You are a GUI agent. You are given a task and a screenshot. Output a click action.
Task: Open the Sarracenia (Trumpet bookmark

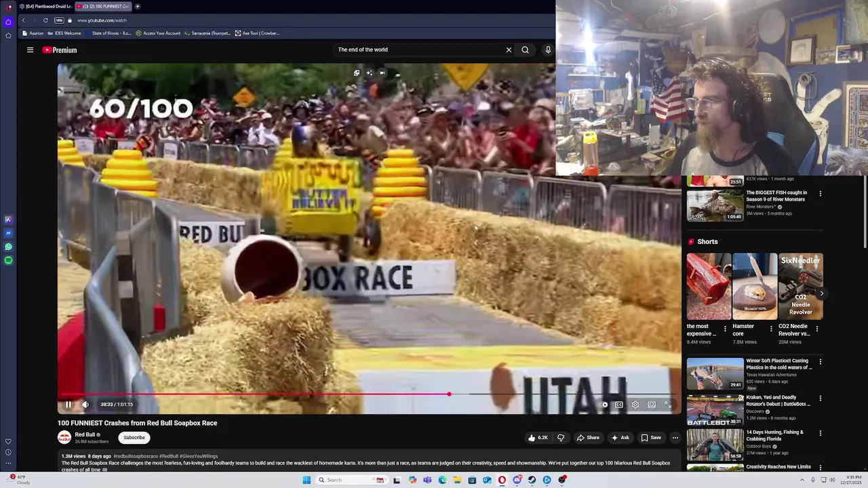coord(208,33)
